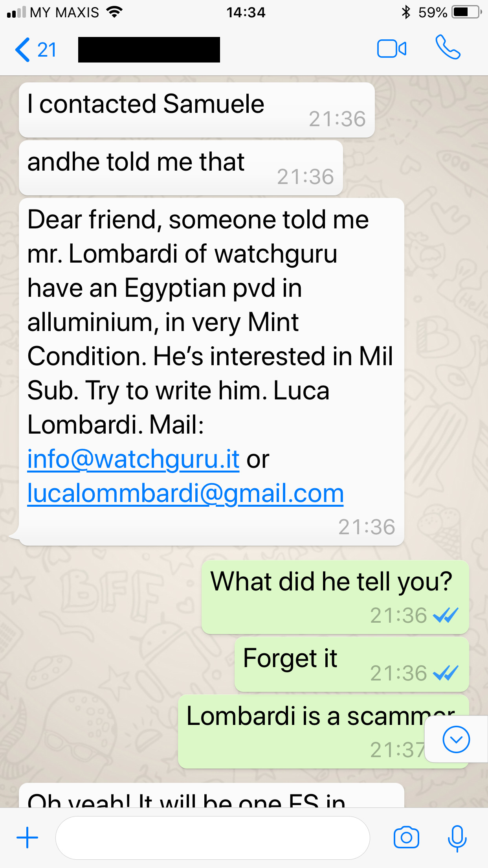Viewport: 488px width, 868px height.
Task: Tap the message text input field
Action: tap(212, 838)
